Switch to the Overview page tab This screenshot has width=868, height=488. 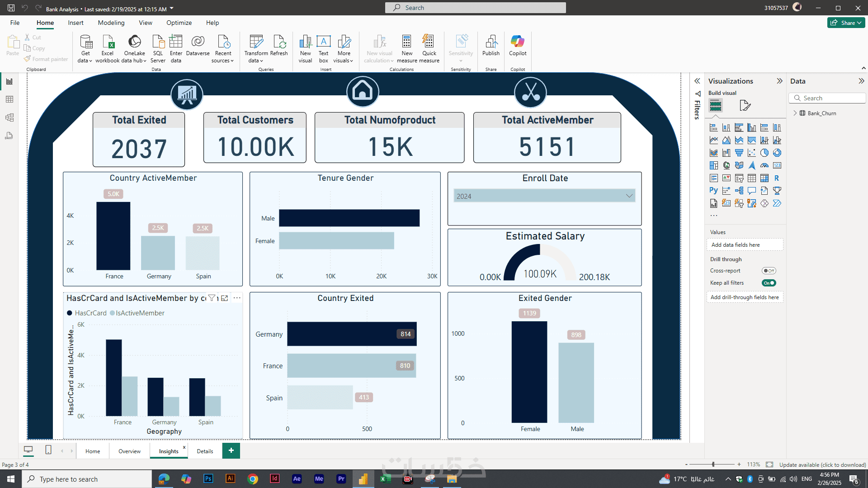coord(129,451)
